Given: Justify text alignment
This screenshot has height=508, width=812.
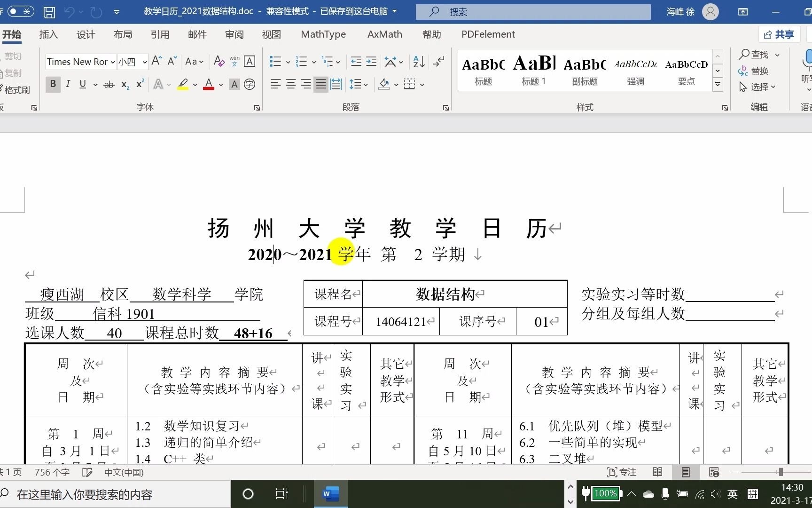Looking at the screenshot, I should pos(321,84).
